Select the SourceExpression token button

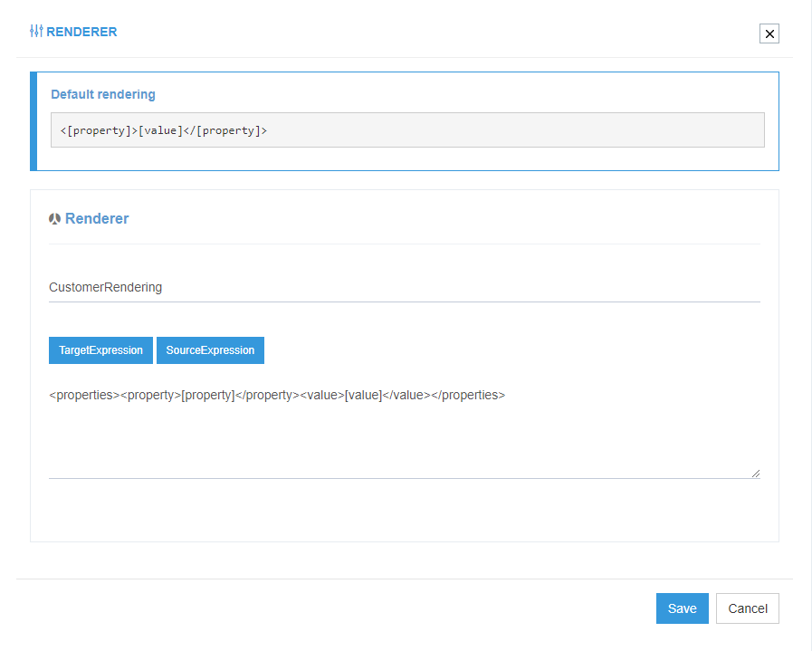[x=210, y=350]
